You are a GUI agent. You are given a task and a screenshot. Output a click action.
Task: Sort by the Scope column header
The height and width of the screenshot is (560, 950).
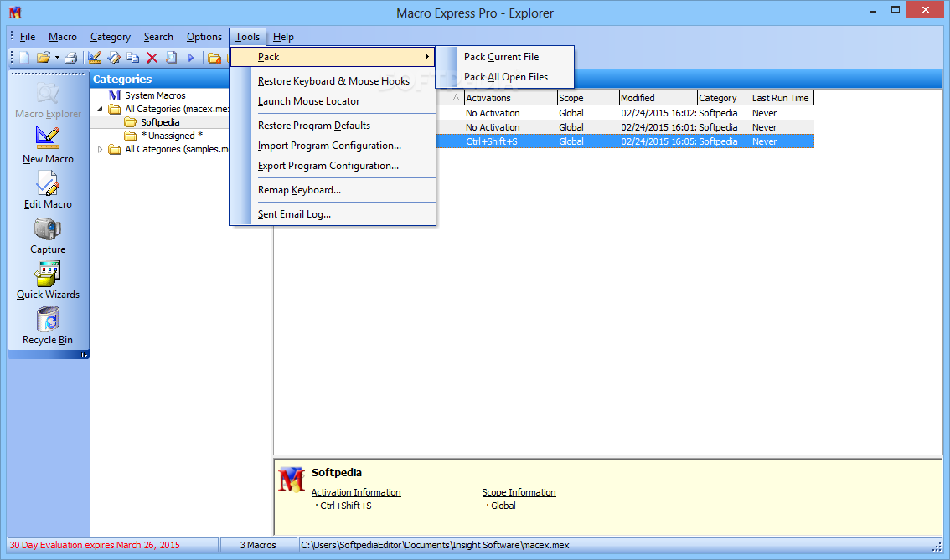pos(588,98)
